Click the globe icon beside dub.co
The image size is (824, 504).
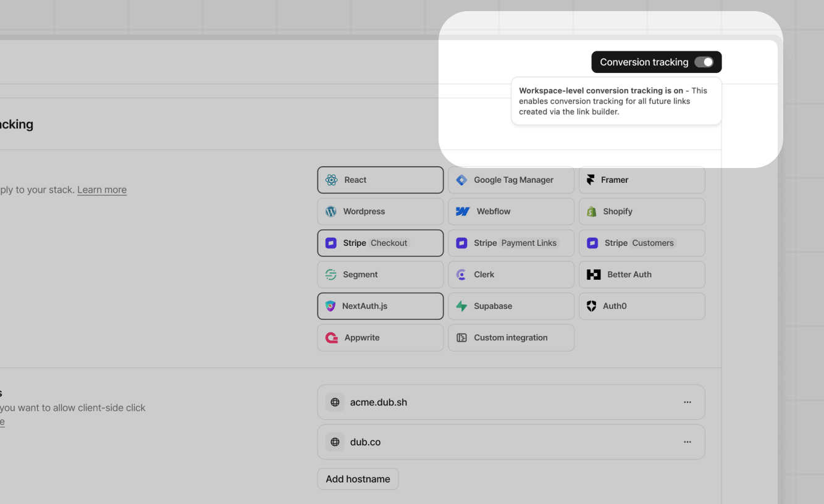pyautogui.click(x=335, y=442)
